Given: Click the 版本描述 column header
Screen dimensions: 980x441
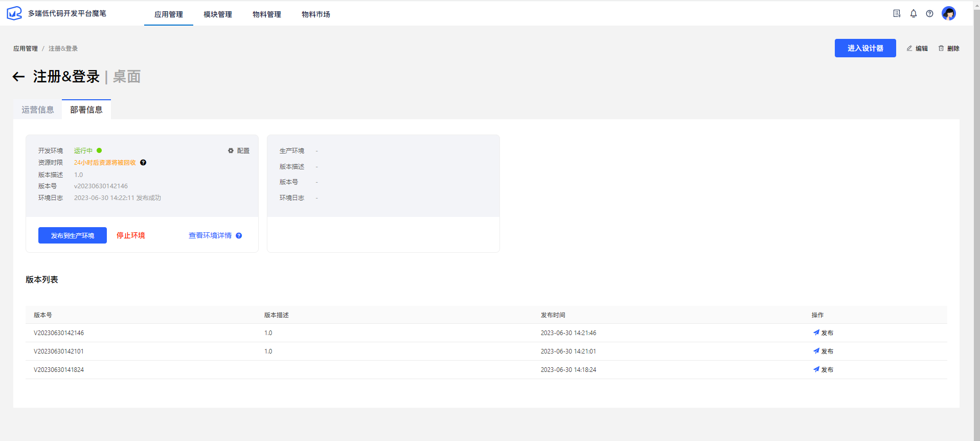Looking at the screenshot, I should pyautogui.click(x=277, y=315).
